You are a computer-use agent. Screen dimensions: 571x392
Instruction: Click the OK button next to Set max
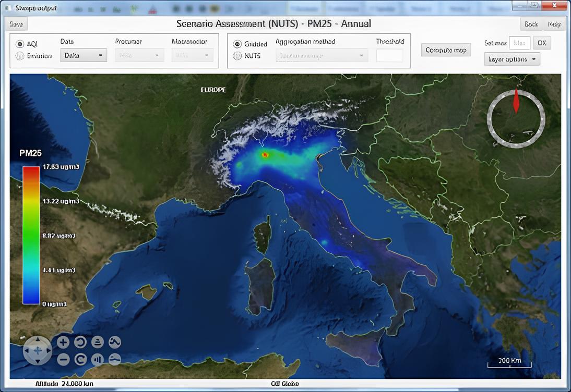pyautogui.click(x=541, y=43)
